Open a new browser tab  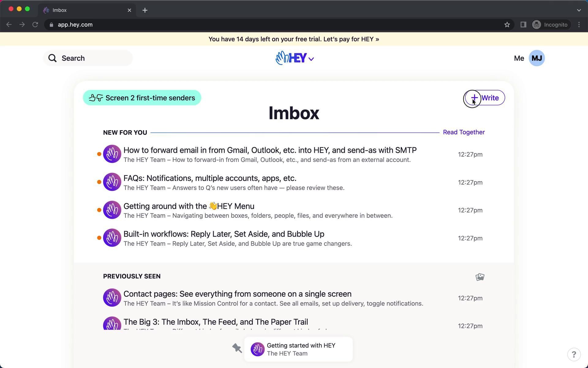(x=145, y=10)
